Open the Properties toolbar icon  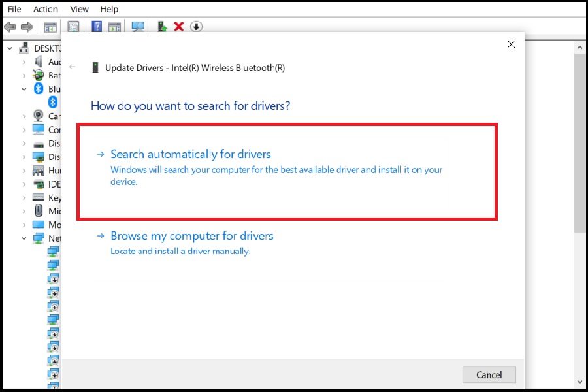(73, 27)
